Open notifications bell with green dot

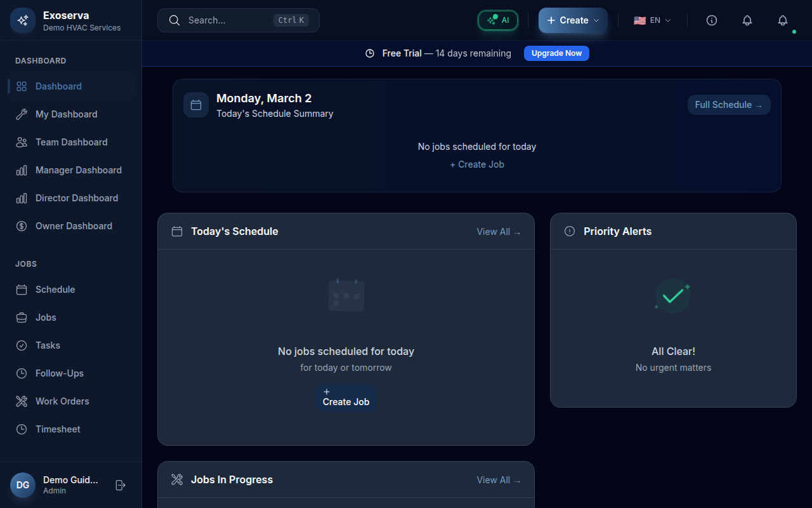(783, 20)
